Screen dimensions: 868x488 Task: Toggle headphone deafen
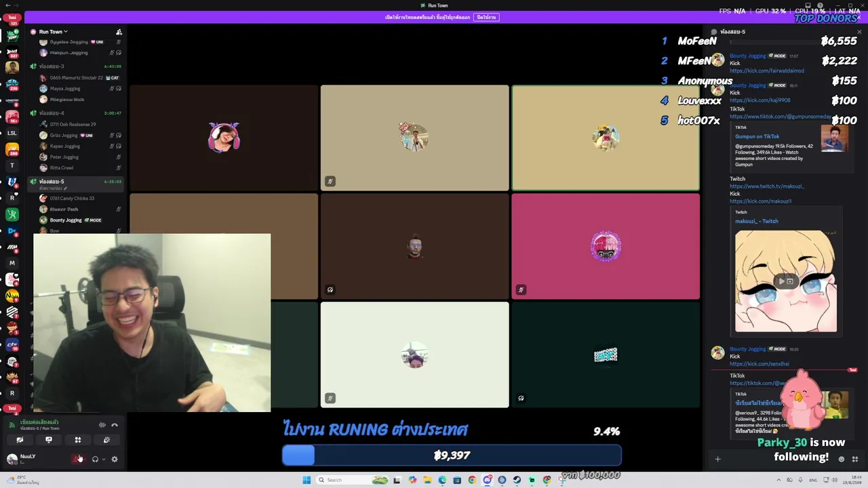coord(95,459)
